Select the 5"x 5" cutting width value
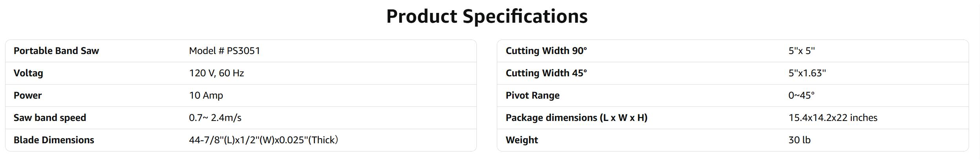The image size is (980, 164). [801, 51]
